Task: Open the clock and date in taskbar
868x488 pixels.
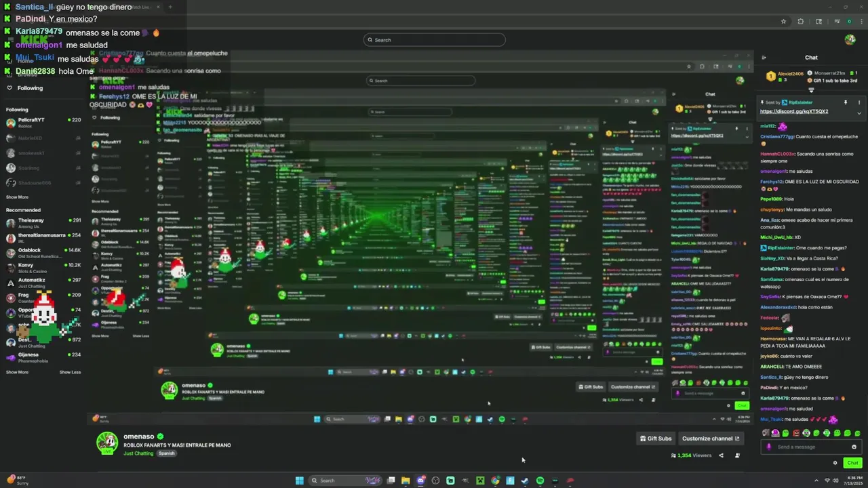Action: [x=852, y=481]
